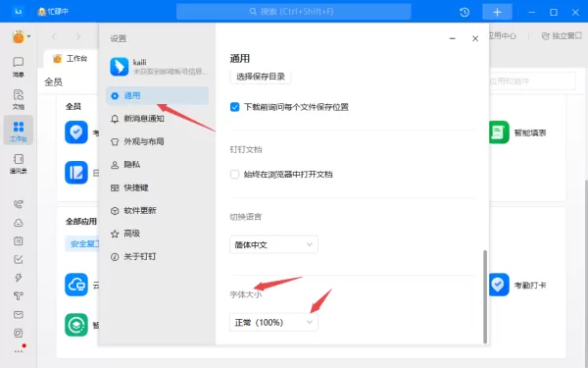This screenshot has width=588, height=368.
Task: Click the font roller sidebar icon
Action: (18, 296)
